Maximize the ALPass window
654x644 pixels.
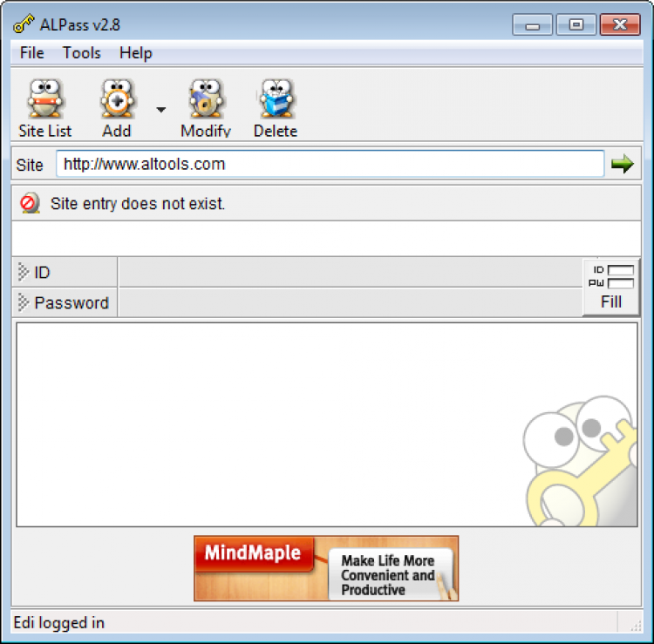[576, 24]
